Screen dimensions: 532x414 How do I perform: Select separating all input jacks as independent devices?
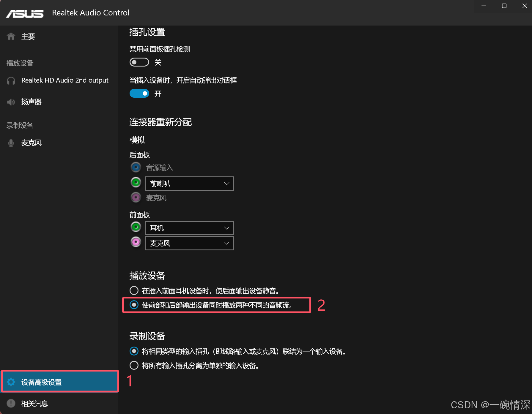[x=134, y=365]
